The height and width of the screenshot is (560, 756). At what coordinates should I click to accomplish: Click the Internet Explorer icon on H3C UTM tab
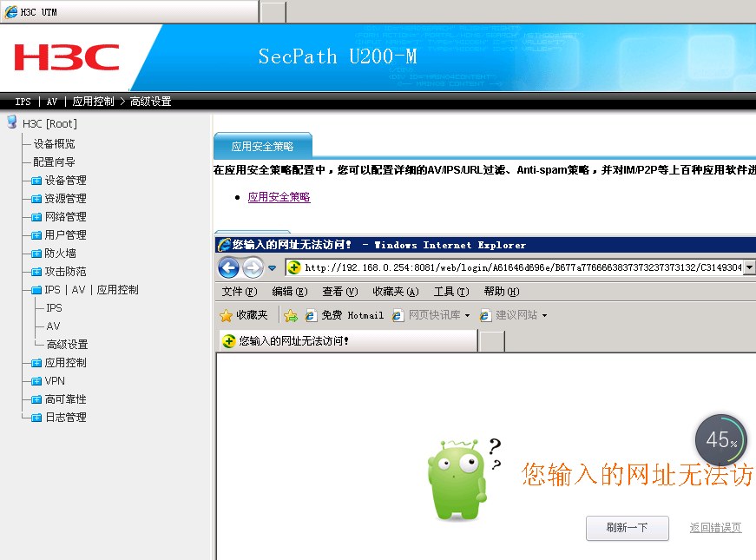point(11,12)
